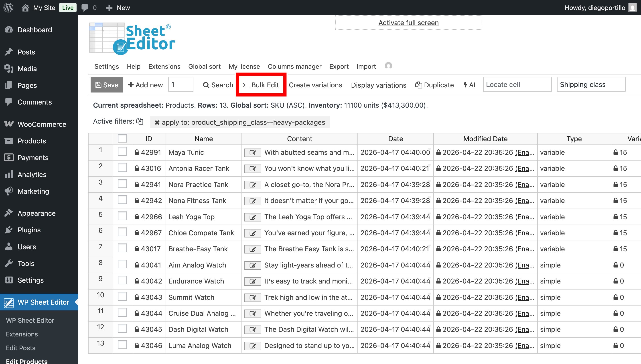Screen dimensions: 641x364
Task: Open the comments bubble icon in admin bar
Action: point(85,8)
